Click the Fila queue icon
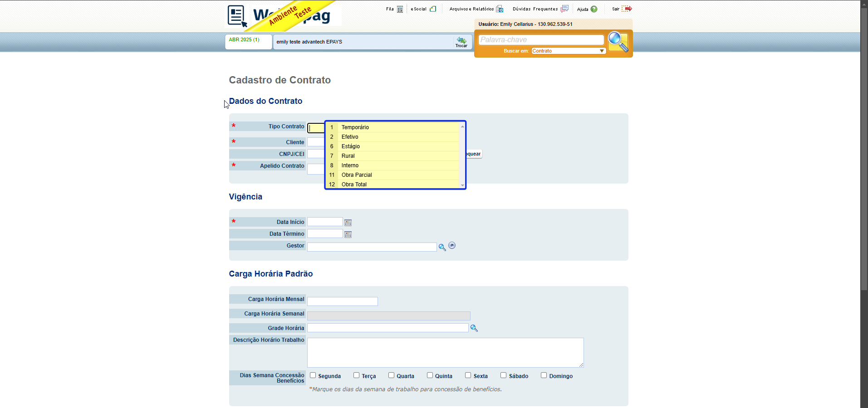The width and height of the screenshot is (868, 408). point(400,9)
